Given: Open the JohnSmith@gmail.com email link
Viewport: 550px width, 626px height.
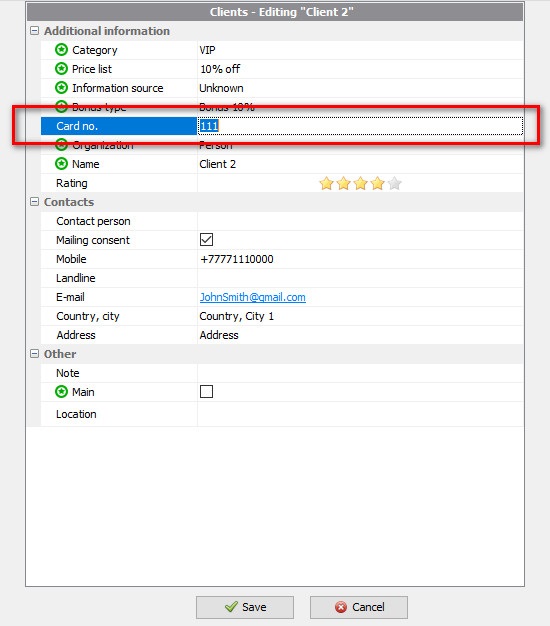Looking at the screenshot, I should [x=253, y=297].
